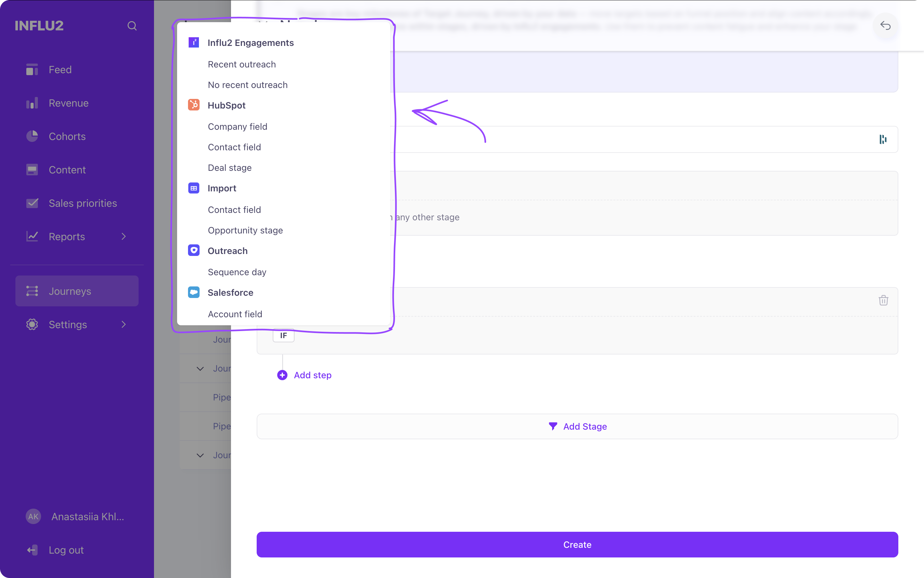Image resolution: width=924 pixels, height=578 pixels.
Task: Click the Feed icon in sidebar
Action: click(32, 70)
